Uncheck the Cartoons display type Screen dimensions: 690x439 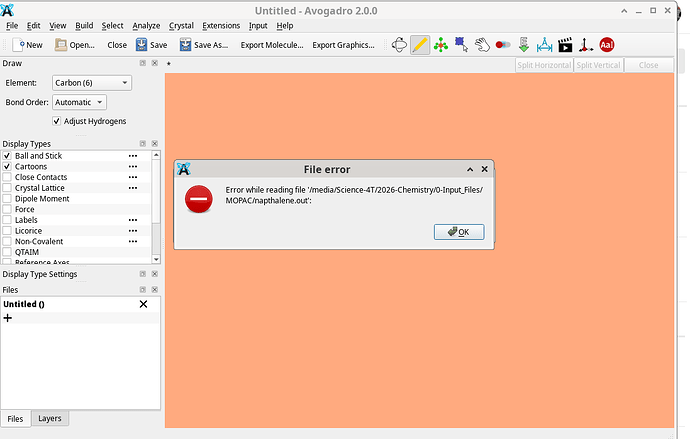pos(7,166)
